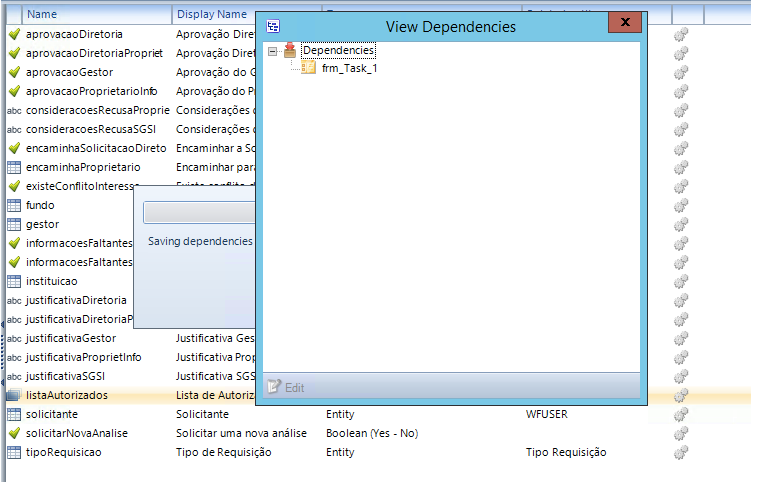Click the 'Boolean (Yes - No)' type cell
The width and height of the screenshot is (757, 491).
372,434
